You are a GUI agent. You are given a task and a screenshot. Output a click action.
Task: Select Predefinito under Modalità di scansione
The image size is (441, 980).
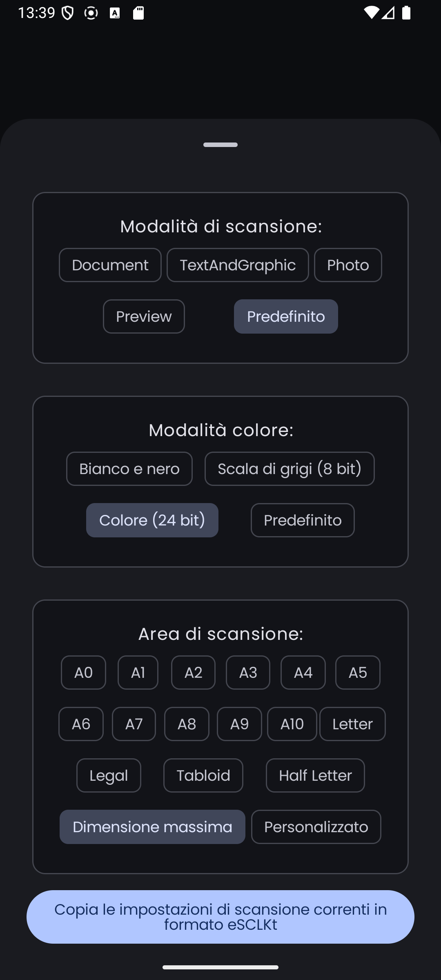(x=286, y=316)
